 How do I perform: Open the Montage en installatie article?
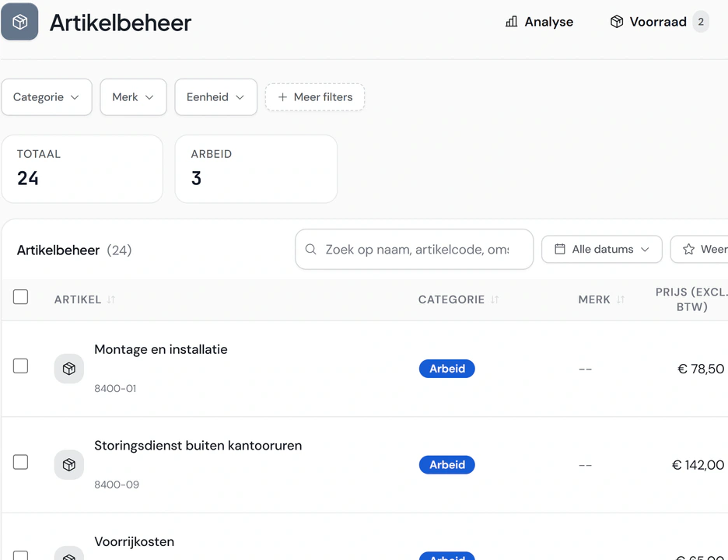click(x=161, y=350)
